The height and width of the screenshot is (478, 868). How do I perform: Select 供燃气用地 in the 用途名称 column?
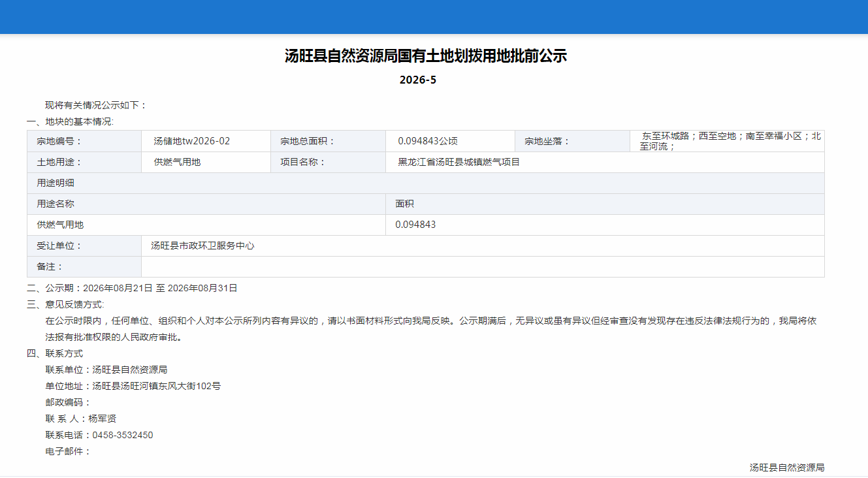[x=60, y=225]
